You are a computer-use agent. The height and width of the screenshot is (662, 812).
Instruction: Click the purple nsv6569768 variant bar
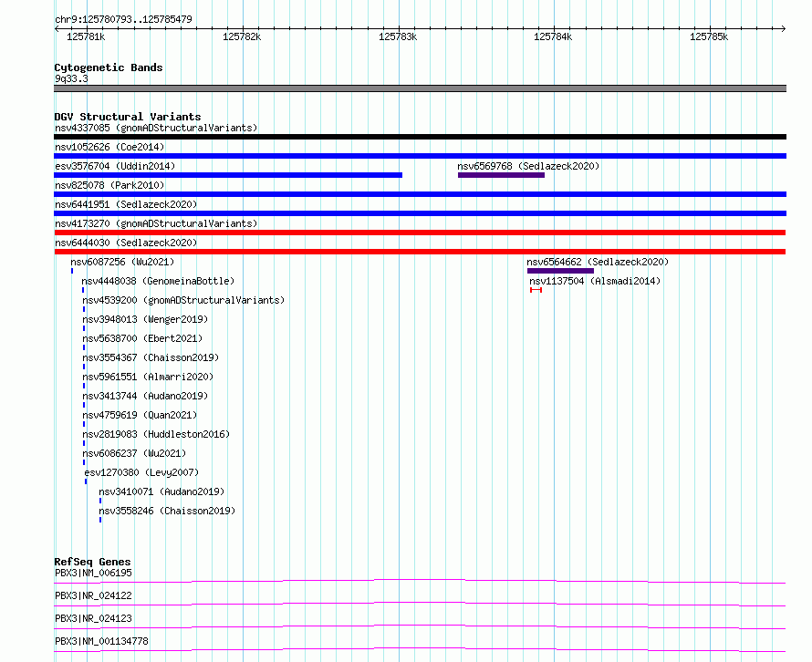(x=501, y=175)
